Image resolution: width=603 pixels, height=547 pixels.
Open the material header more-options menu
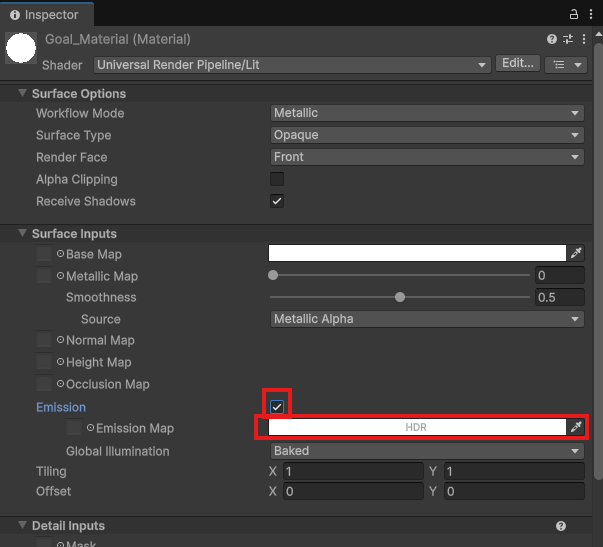click(586, 39)
